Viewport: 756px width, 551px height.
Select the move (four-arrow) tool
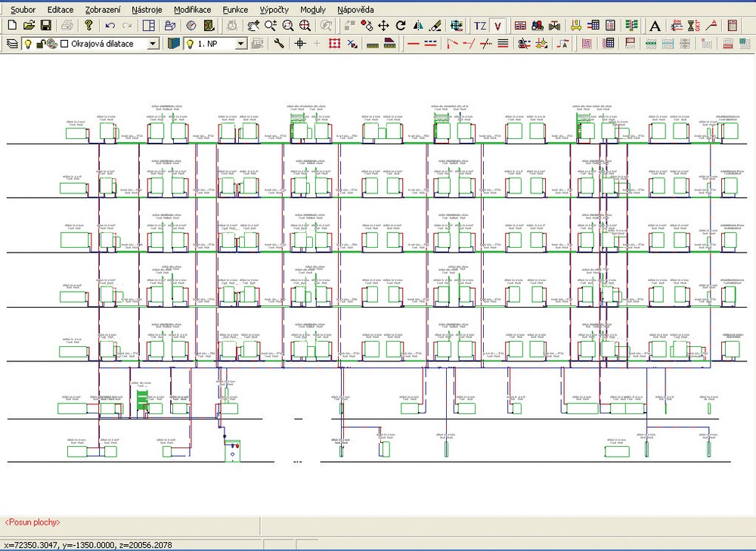coord(384,26)
